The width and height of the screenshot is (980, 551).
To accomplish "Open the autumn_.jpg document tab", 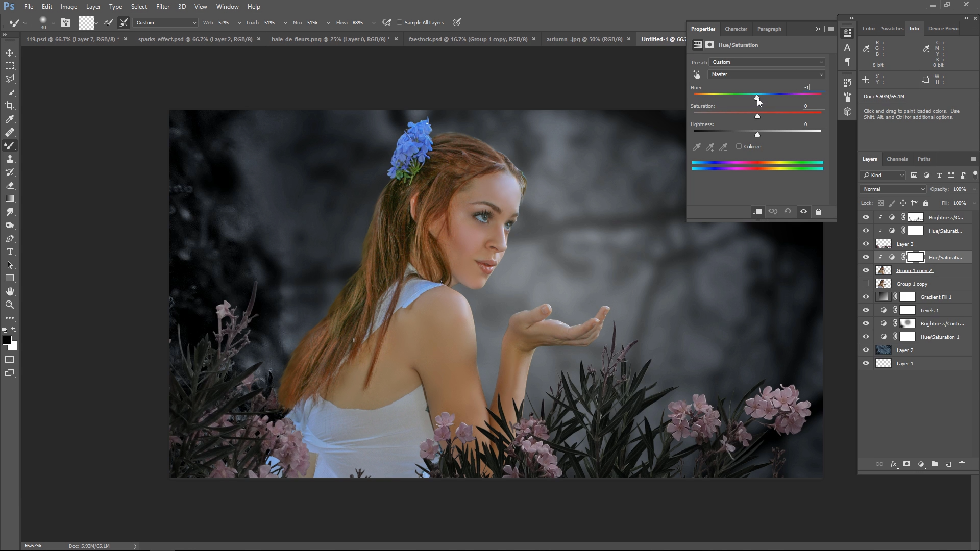I will [584, 39].
